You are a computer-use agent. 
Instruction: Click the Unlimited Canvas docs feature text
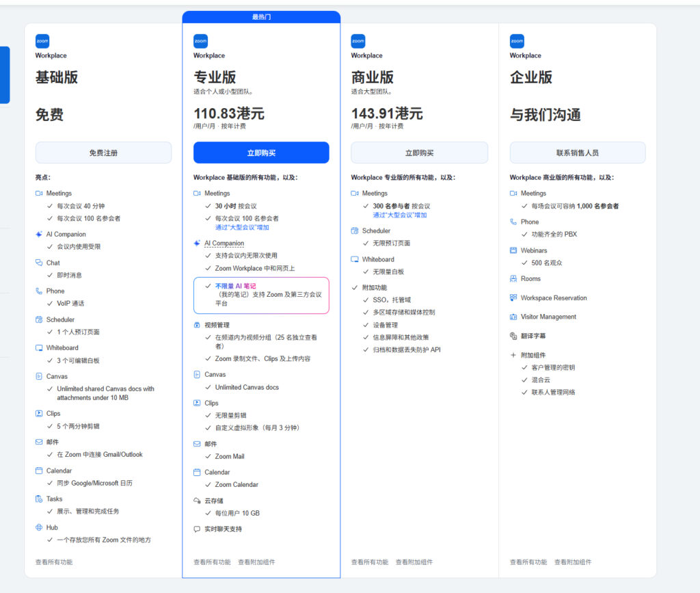[247, 387]
